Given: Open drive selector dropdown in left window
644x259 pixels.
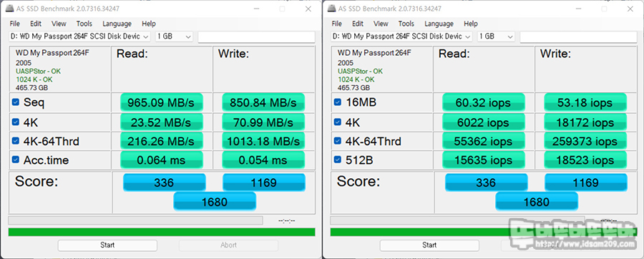Looking at the screenshot, I should (79, 36).
